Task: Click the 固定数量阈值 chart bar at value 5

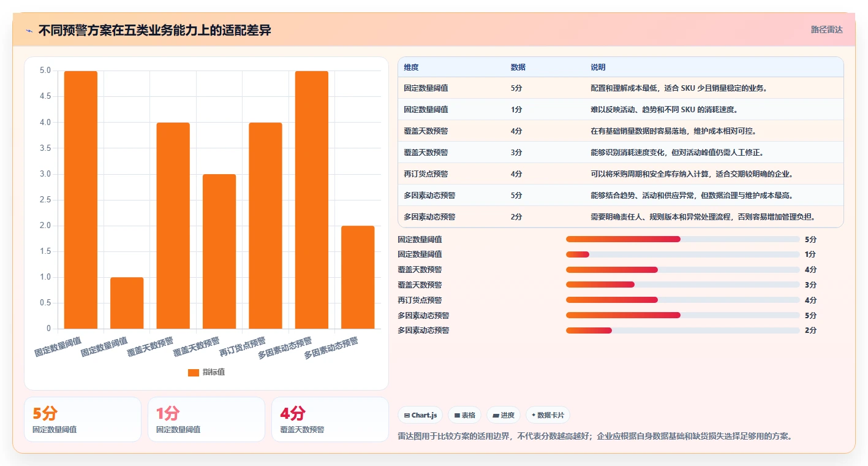Action: [81, 200]
